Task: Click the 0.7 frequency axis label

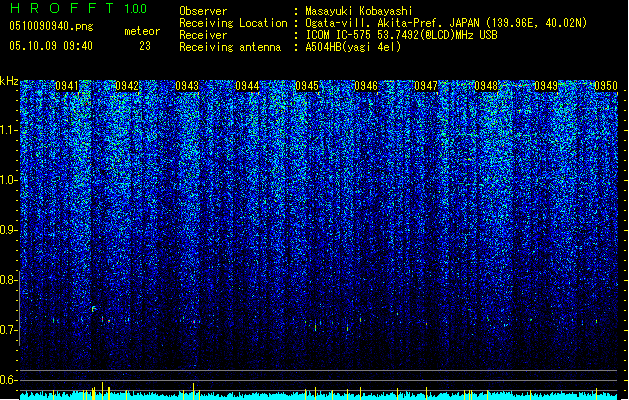Action: (x=8, y=330)
